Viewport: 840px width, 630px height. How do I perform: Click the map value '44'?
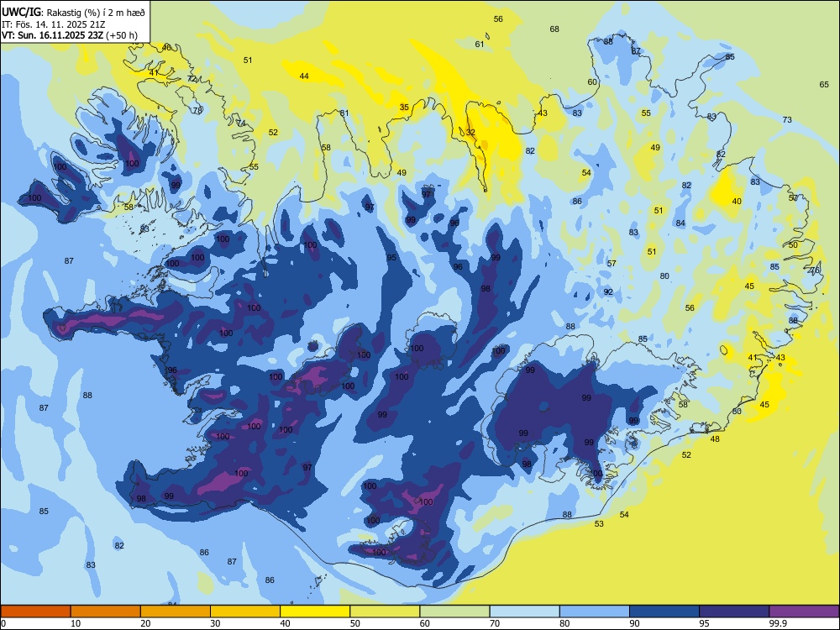click(x=304, y=76)
